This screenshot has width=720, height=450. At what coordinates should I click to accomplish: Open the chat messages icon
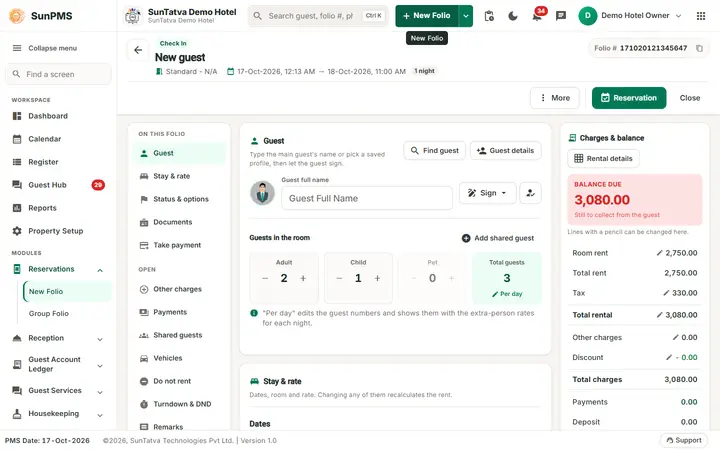click(561, 16)
